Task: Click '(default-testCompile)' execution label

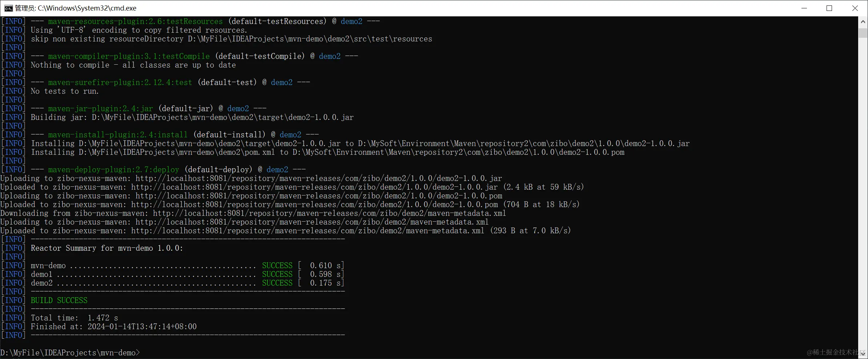Action: (x=260, y=56)
